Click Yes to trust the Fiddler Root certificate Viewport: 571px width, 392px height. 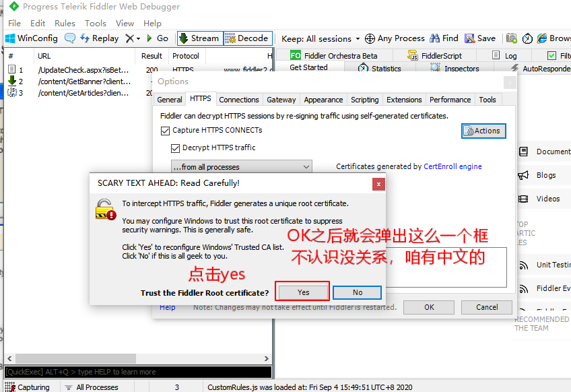coord(302,292)
